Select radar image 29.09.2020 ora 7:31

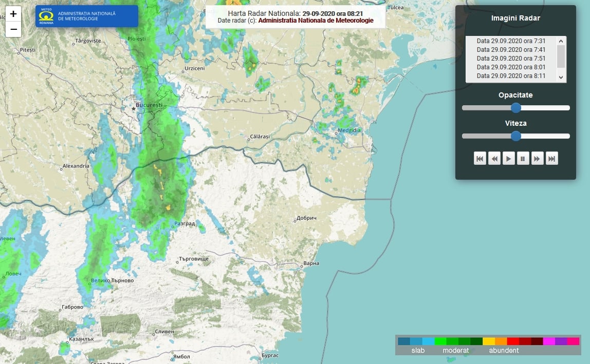click(511, 41)
